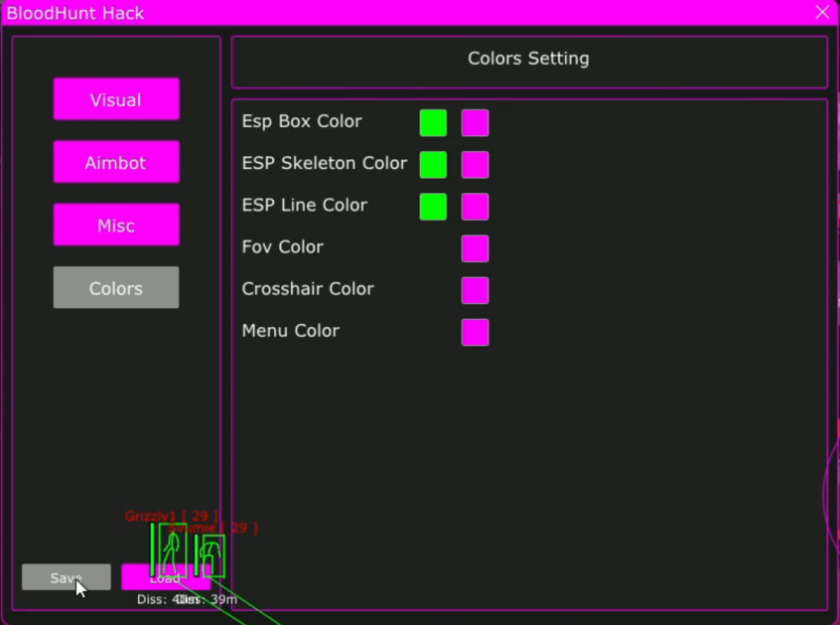This screenshot has width=840, height=625.
Task: Change the Crosshair Color swatch
Action: (476, 290)
